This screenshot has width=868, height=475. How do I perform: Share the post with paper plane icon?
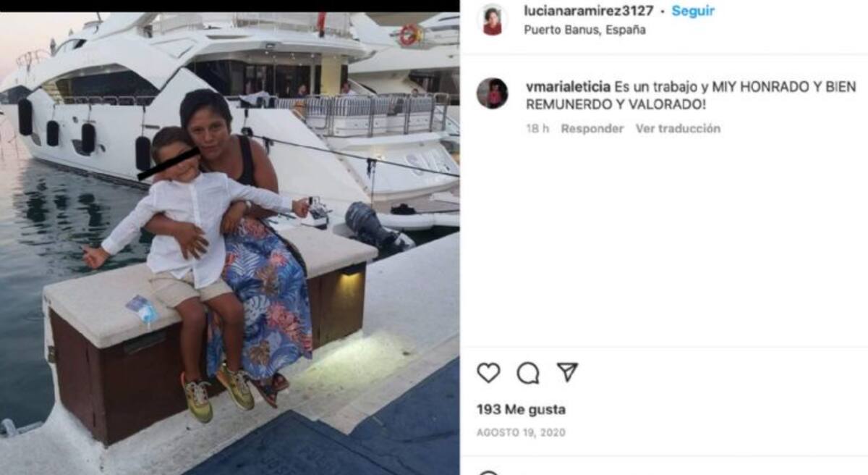coord(568,372)
